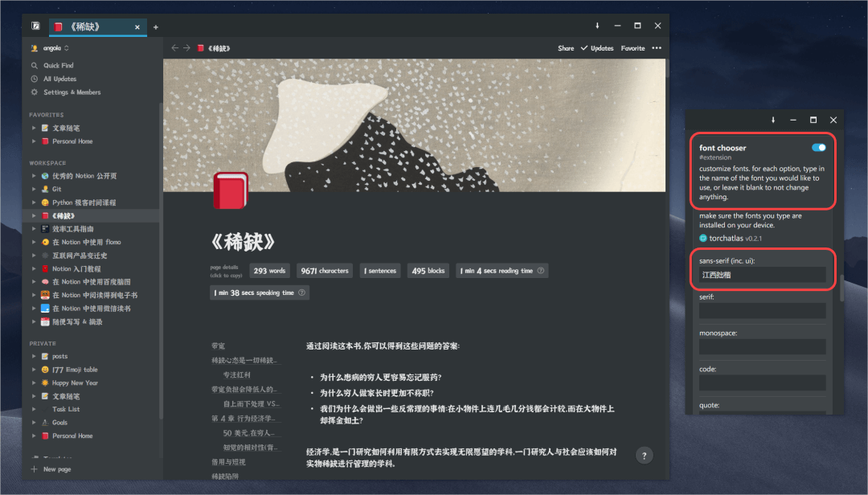Open the angola workspace switcher
This screenshot has height=495, width=868.
coord(51,48)
